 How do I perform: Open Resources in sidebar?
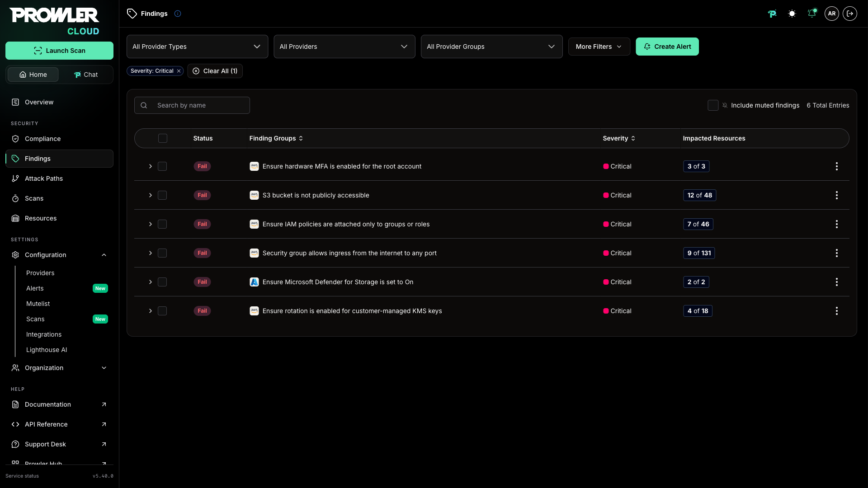click(x=59, y=218)
